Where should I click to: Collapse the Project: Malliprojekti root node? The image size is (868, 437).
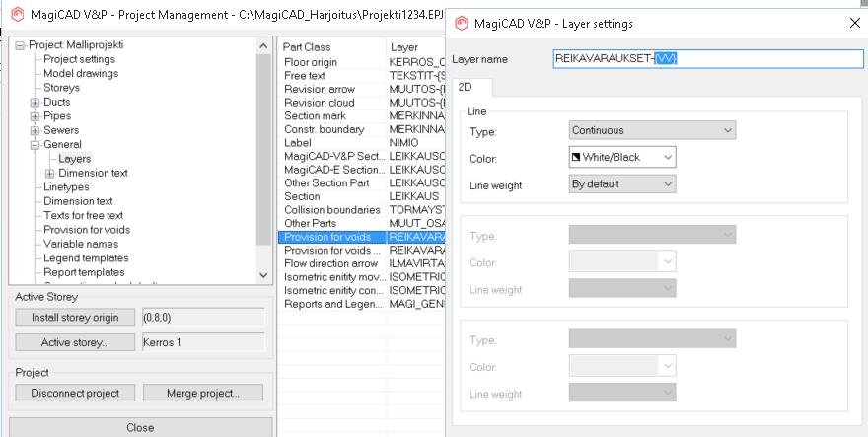pyautogui.click(x=20, y=45)
